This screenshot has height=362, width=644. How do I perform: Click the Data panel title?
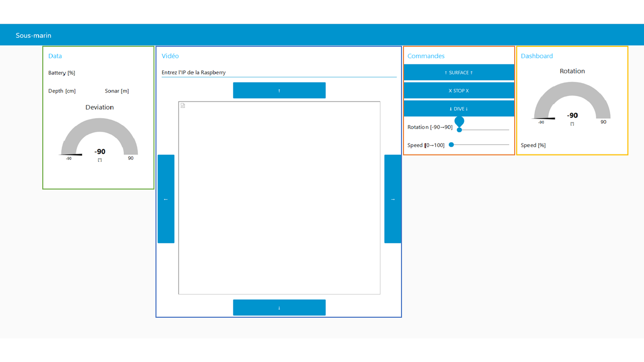(x=55, y=56)
